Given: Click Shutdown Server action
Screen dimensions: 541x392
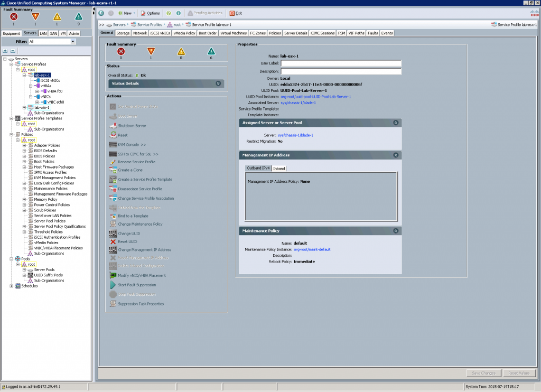Looking at the screenshot, I should tap(132, 126).
